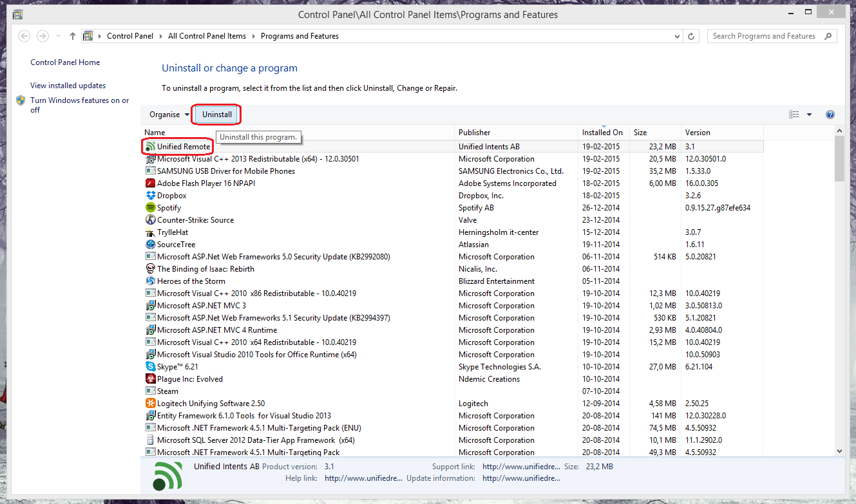Sort list by Name column header
Image resolution: width=856 pixels, height=504 pixels.
point(298,133)
